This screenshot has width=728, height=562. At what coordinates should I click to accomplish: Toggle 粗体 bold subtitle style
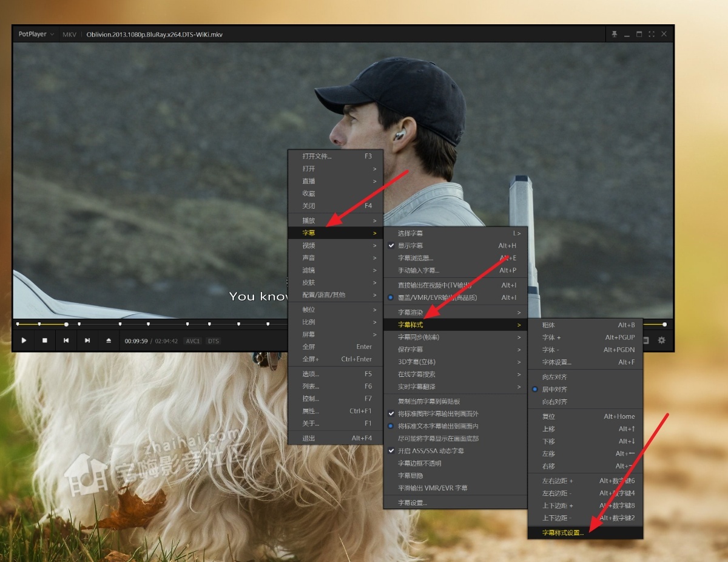pos(585,325)
